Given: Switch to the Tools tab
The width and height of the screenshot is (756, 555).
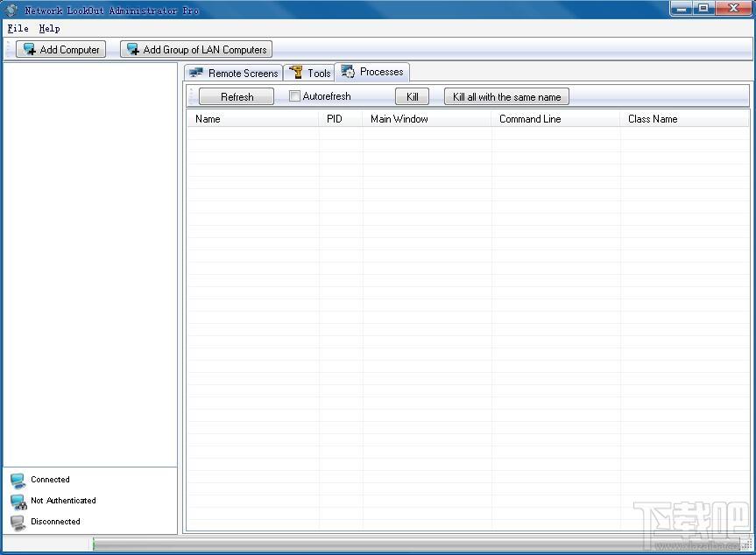Looking at the screenshot, I should 309,73.
